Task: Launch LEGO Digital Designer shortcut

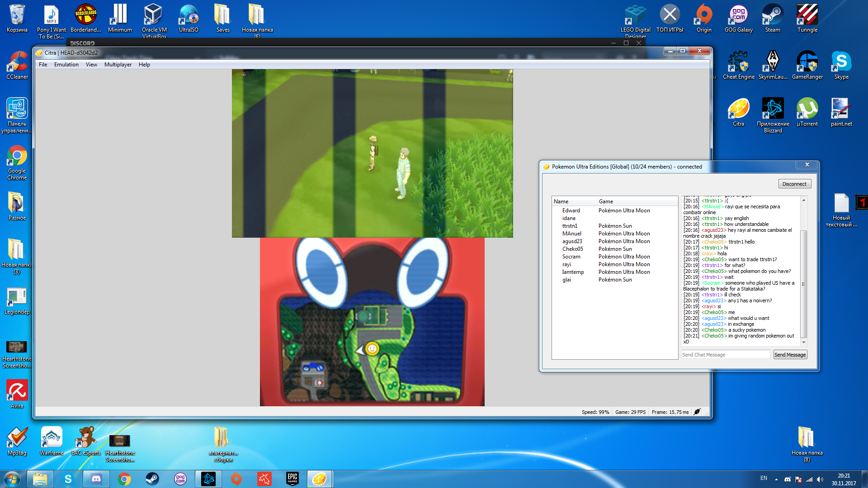Action: pos(636,20)
